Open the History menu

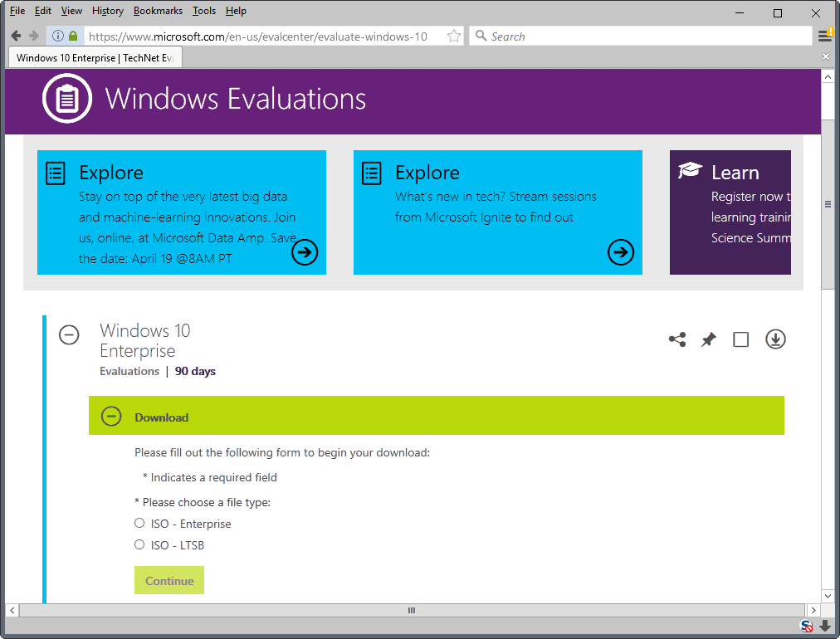(108, 11)
